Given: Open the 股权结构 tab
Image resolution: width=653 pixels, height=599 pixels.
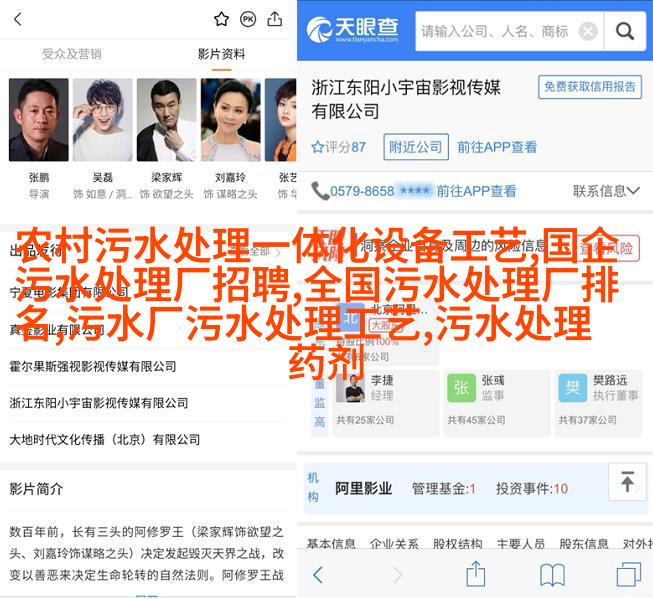Looking at the screenshot, I should click(458, 543).
